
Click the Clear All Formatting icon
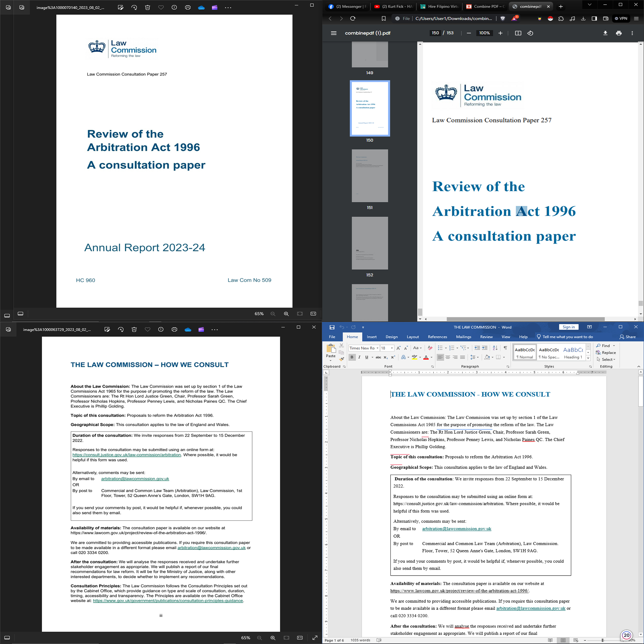click(430, 348)
